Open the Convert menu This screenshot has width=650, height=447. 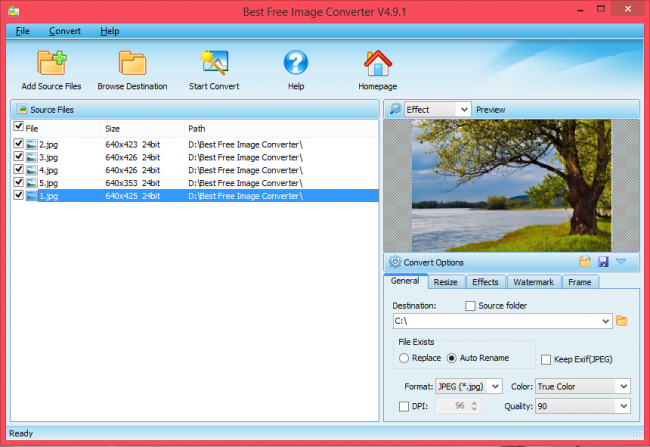click(65, 31)
